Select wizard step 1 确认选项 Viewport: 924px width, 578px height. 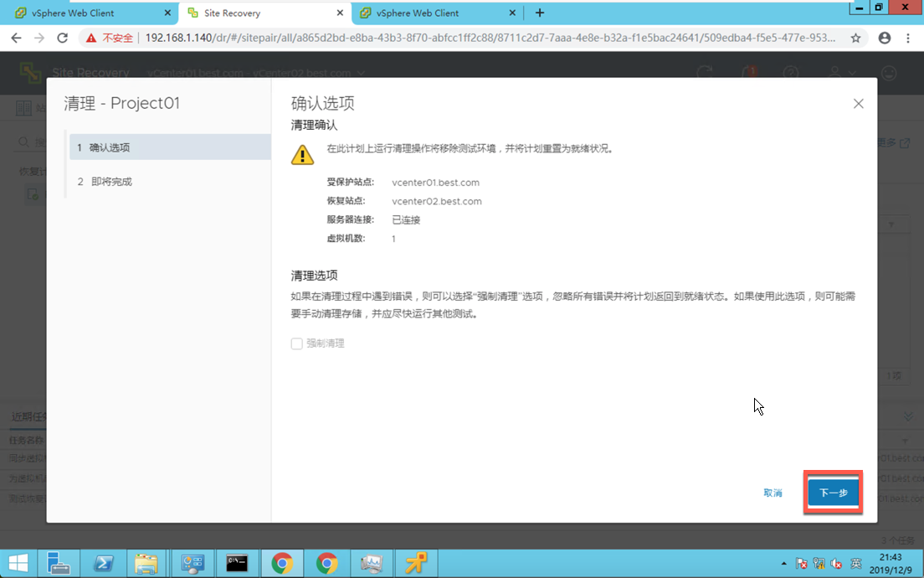click(170, 147)
